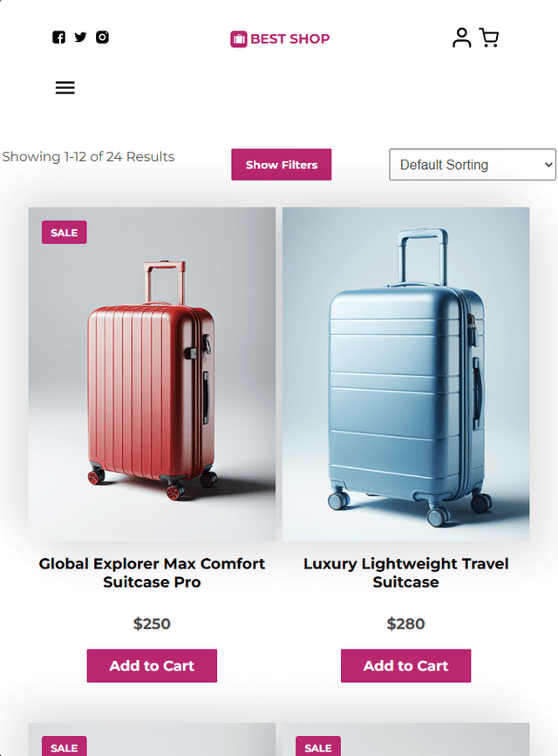The height and width of the screenshot is (756, 558).
Task: Add the $250 suitcase to cart
Action: [152, 665]
